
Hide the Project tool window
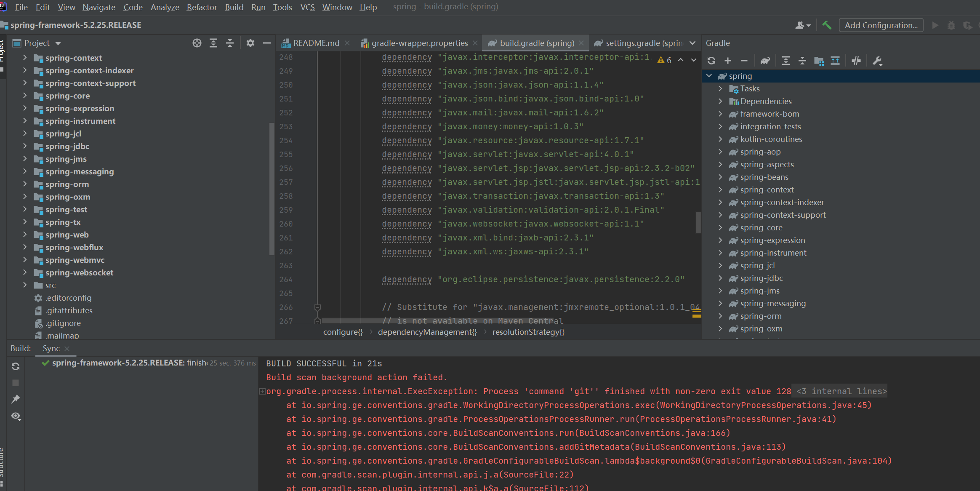pos(267,43)
